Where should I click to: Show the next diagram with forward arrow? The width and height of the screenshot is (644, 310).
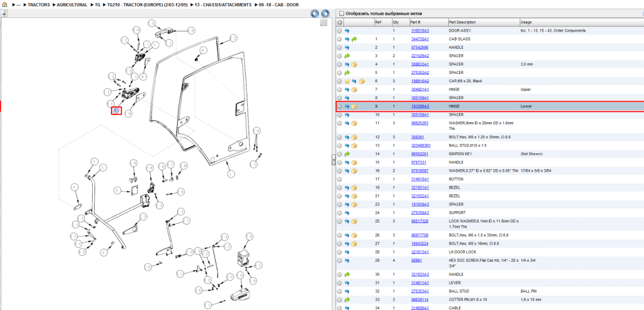[325, 14]
